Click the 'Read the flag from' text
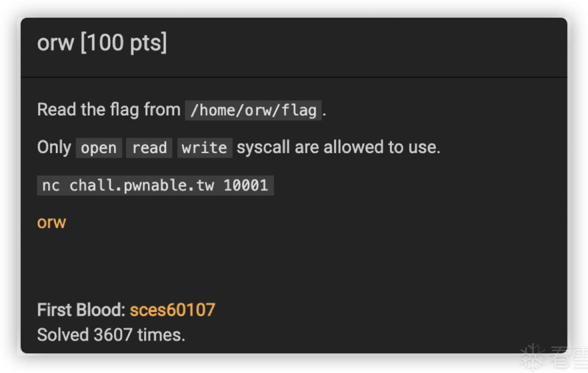588x373 pixels. click(x=109, y=110)
